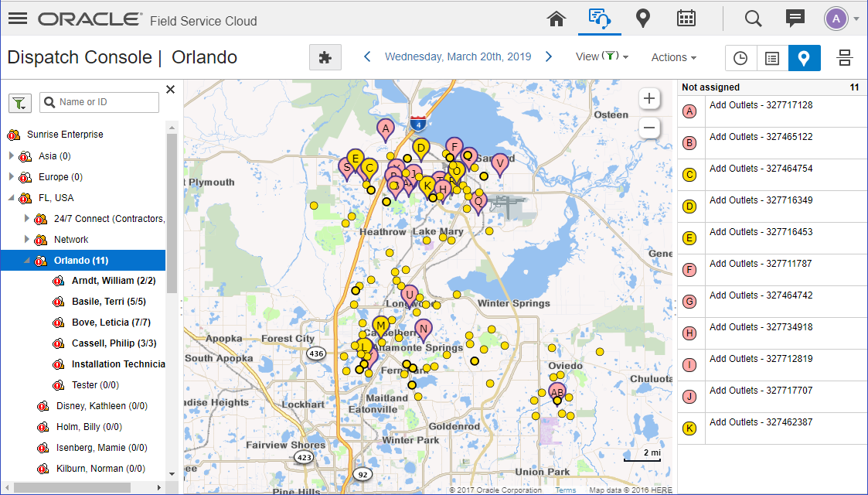The width and height of the screenshot is (868, 495).
Task: Open the search magnifier in header
Action: (x=753, y=19)
